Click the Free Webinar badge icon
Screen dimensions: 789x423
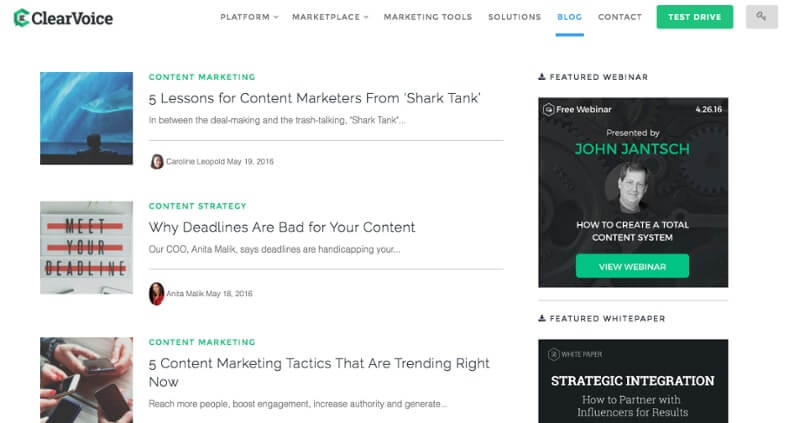click(x=548, y=109)
